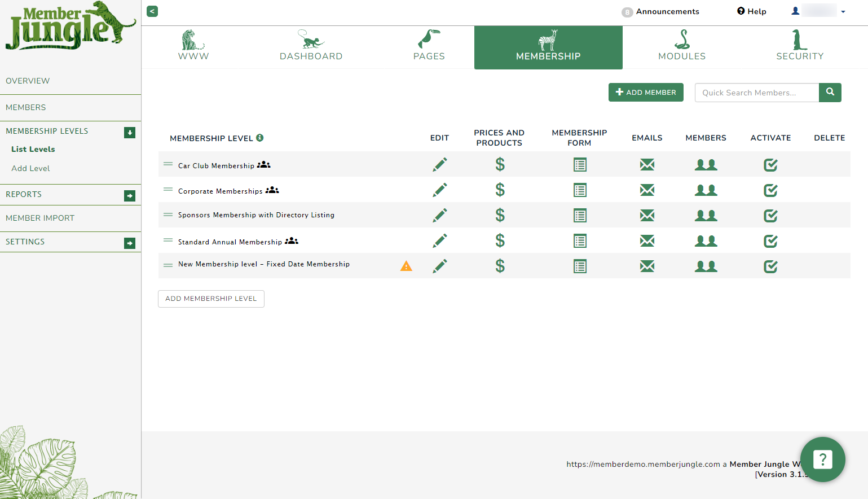The width and height of the screenshot is (868, 499).
Task: Expand the Reports sidebar section
Action: coord(130,195)
